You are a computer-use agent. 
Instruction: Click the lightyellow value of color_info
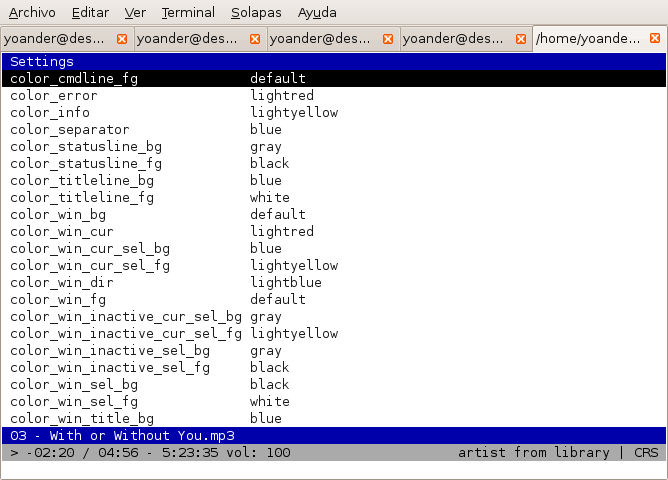[294, 112]
